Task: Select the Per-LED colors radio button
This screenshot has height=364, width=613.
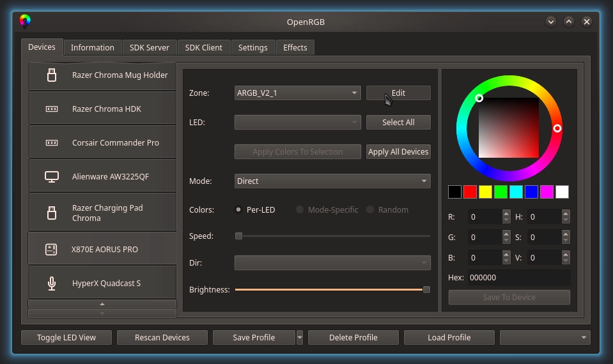Action: coord(238,209)
